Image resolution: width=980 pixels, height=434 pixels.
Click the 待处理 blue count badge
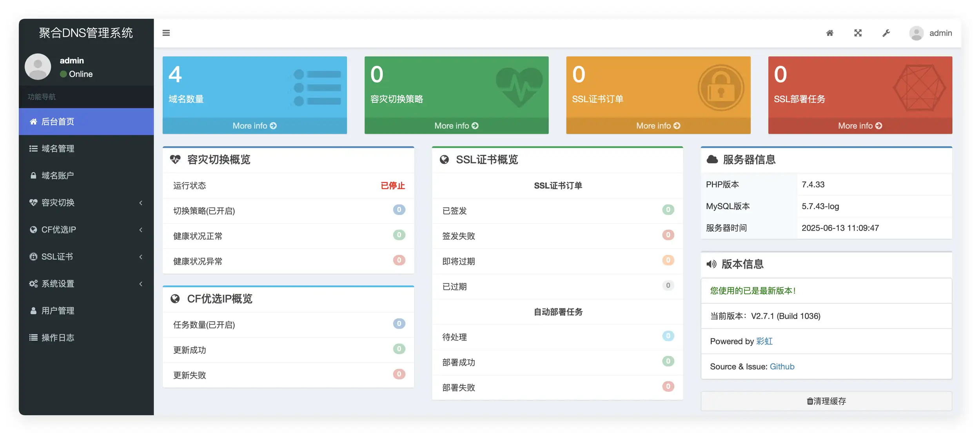point(668,336)
